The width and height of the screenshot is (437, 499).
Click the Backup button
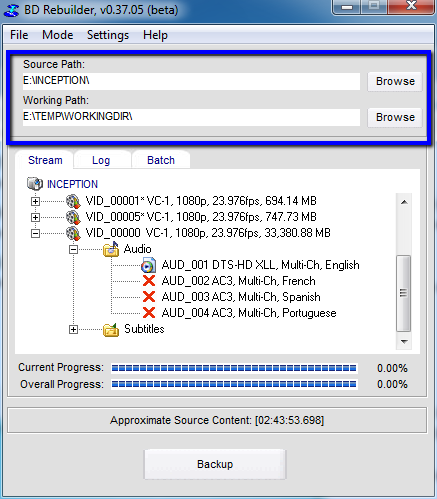point(215,464)
